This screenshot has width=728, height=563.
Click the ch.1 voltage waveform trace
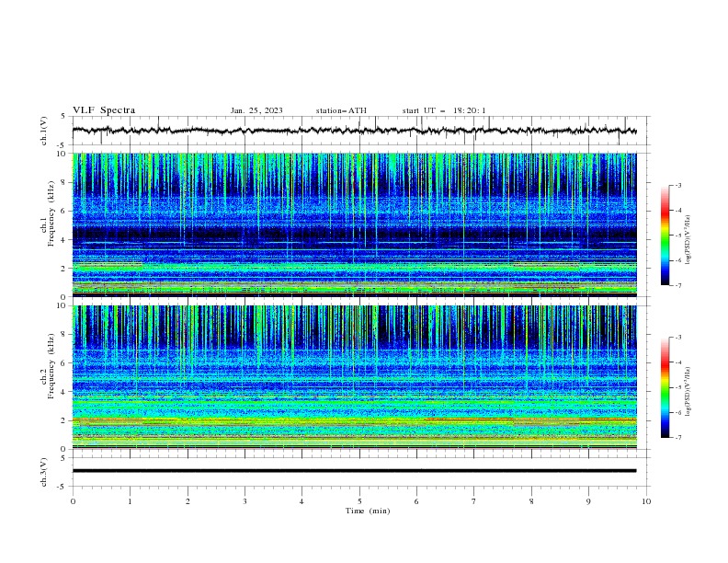point(354,131)
